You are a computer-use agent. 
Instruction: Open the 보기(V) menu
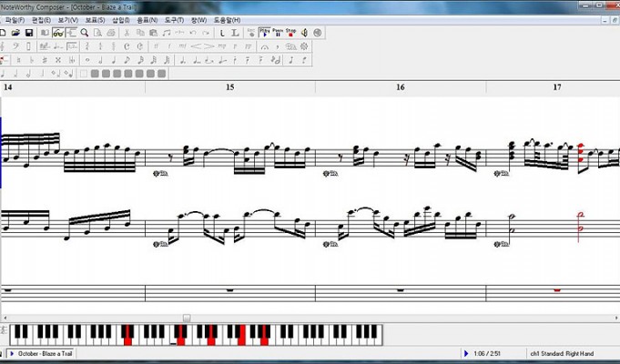click(x=68, y=20)
